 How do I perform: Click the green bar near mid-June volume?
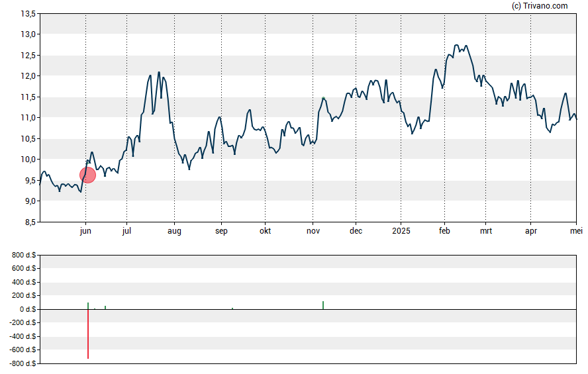[105, 307]
